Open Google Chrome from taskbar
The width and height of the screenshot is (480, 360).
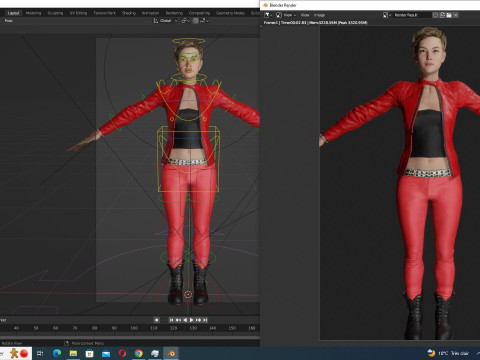(139, 353)
